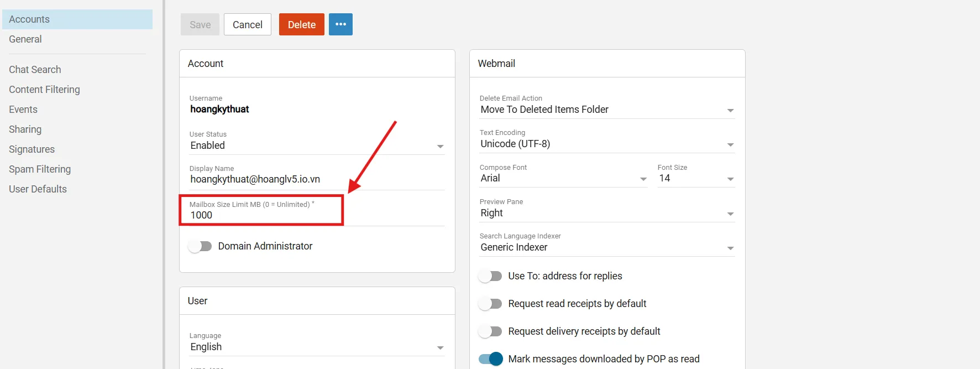Open the Search Language Indexer dropdown
Image resolution: width=980 pixels, height=369 pixels.
(x=606, y=247)
